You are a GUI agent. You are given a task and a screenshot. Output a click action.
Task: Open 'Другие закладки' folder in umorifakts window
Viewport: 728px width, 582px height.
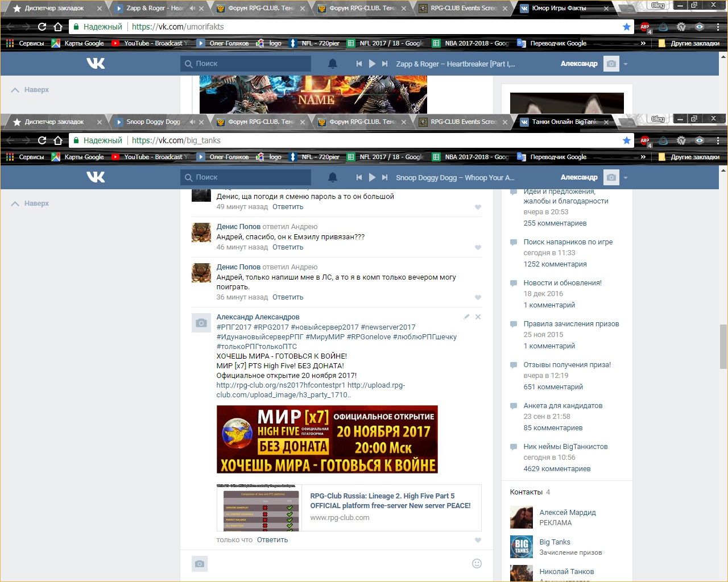(x=689, y=43)
